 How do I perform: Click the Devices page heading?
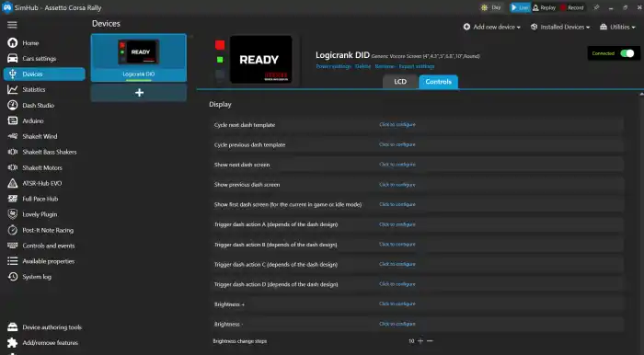(106, 23)
